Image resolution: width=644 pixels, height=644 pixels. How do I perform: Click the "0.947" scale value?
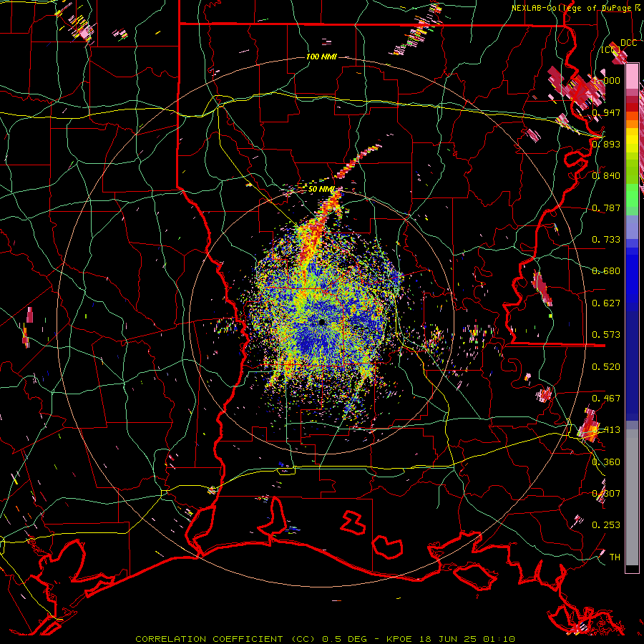(x=606, y=112)
